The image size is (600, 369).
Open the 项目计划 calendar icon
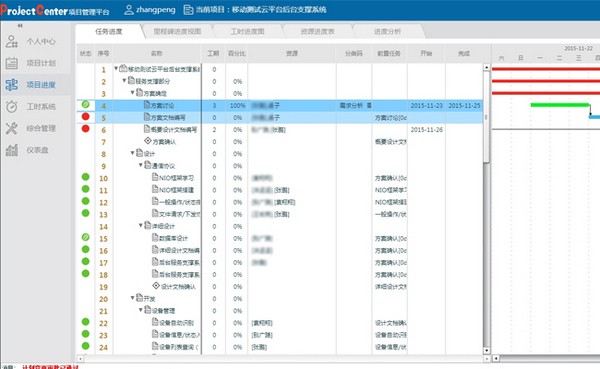11,63
